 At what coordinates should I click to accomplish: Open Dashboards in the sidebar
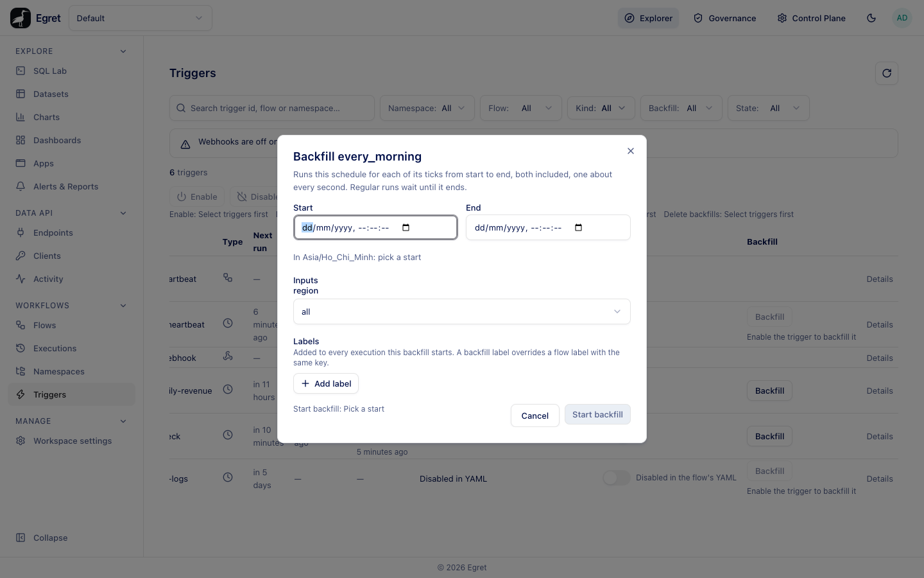[72, 141]
